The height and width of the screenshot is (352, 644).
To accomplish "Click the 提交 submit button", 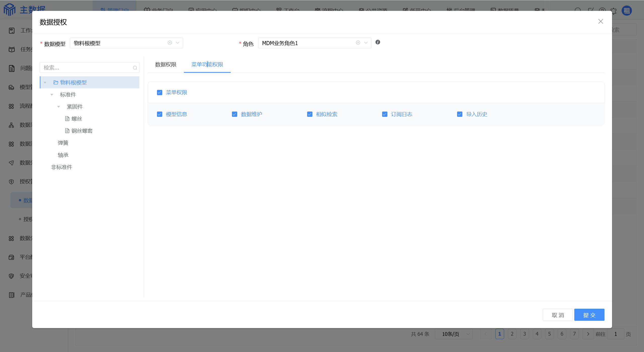I will 589,315.
